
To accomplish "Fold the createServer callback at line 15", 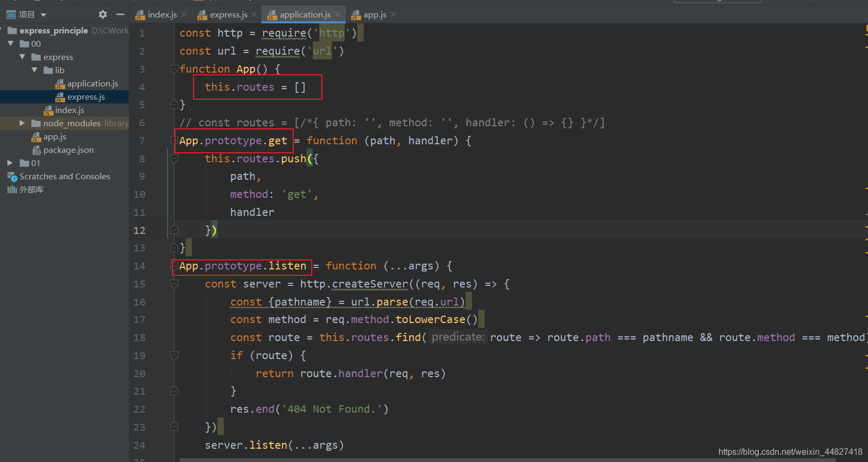I will (x=174, y=284).
